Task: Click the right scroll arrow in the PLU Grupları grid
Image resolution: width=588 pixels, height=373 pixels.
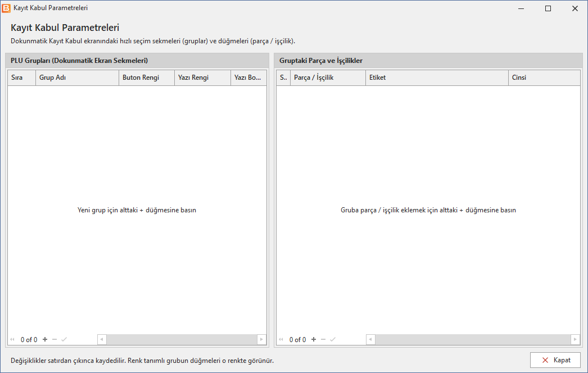Action: (261, 340)
